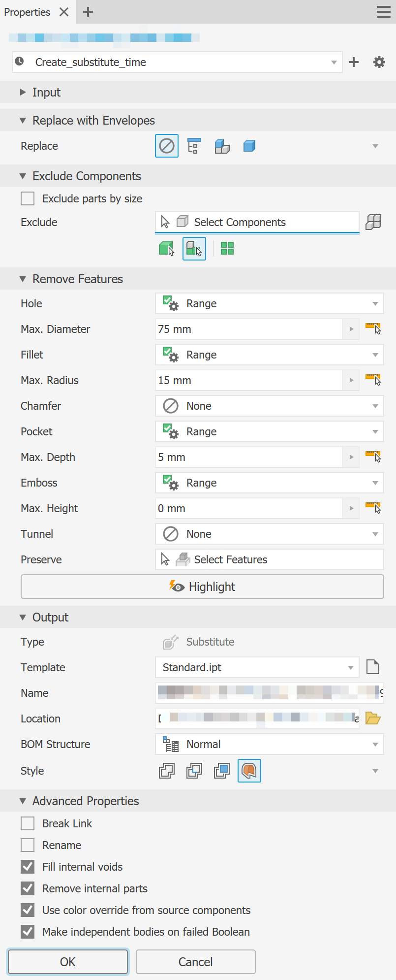Viewport: 396px width, 980px height.
Task: Open preset settings gear icon
Action: [x=379, y=62]
